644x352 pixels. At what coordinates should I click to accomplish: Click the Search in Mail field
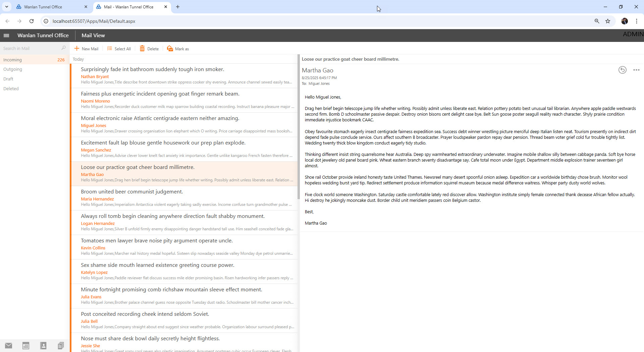30,48
